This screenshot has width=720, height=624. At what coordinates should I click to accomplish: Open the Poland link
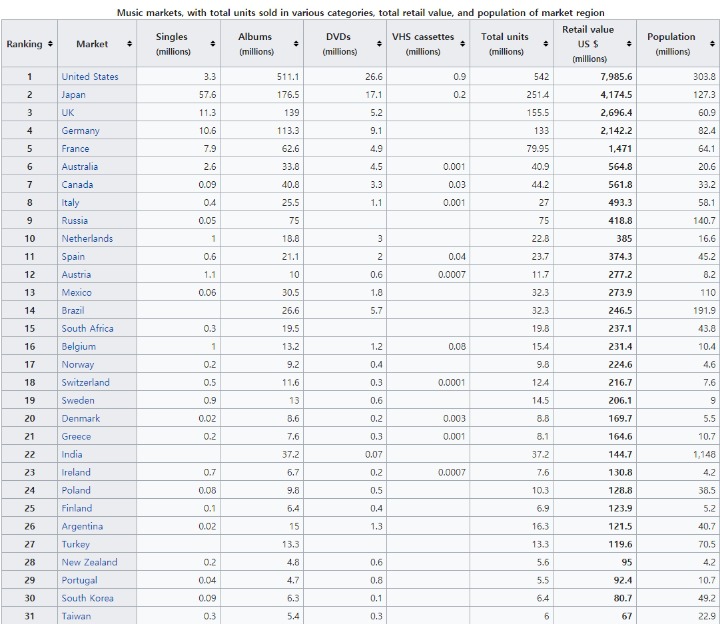[x=76, y=490]
